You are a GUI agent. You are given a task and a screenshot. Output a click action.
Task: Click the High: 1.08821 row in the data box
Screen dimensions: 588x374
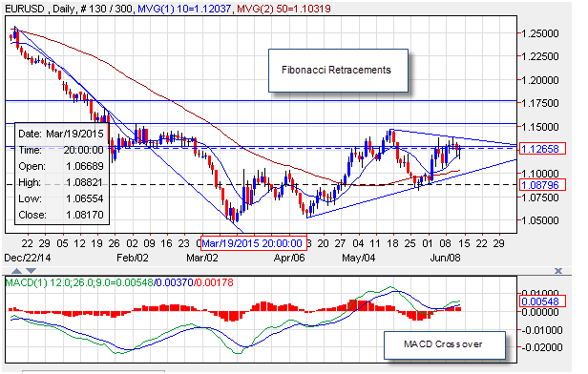pyautogui.click(x=61, y=182)
